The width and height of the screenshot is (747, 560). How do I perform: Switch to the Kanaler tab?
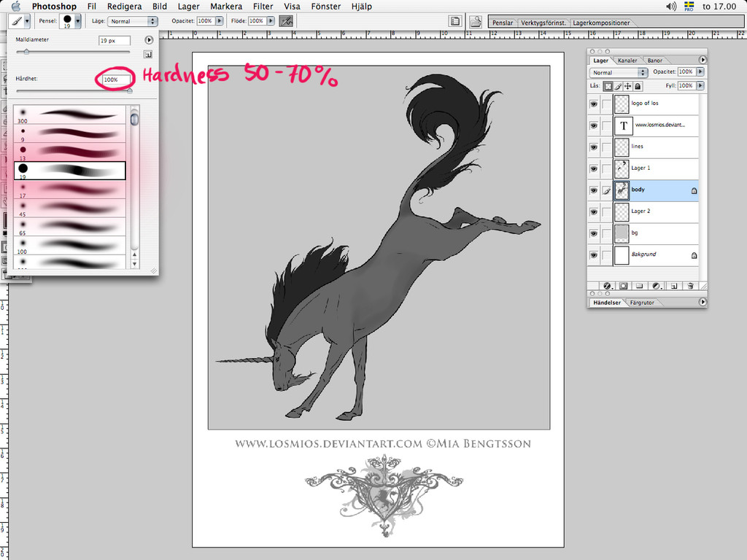click(x=627, y=61)
